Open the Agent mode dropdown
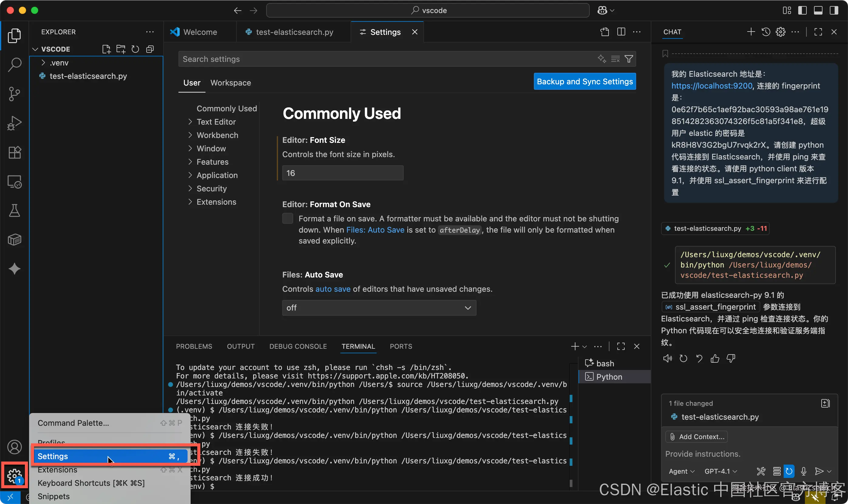This screenshot has width=848, height=504. (681, 471)
